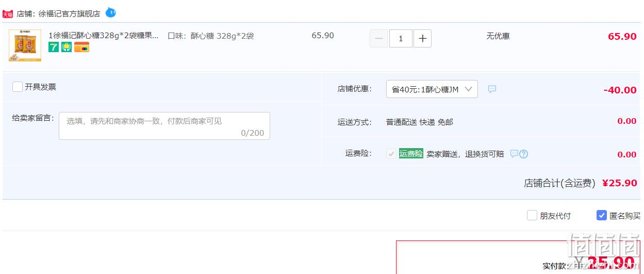Open the 徐福记官方旗舰店 store link
This screenshot has width=644, height=274.
(69, 14)
